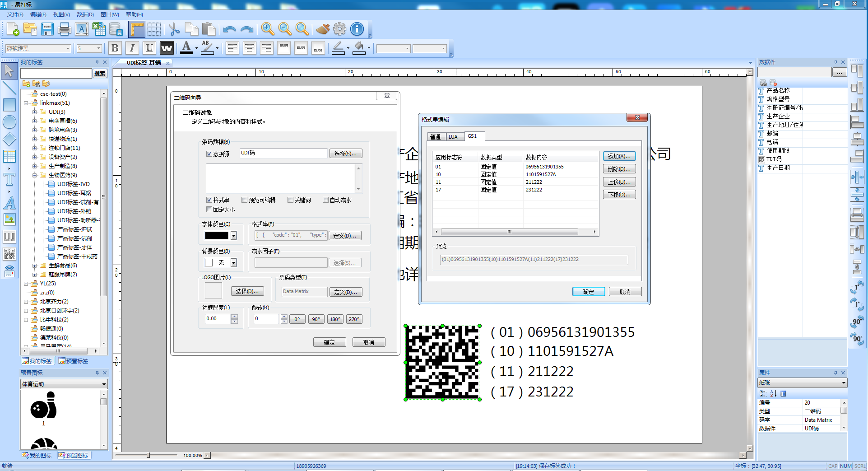Click the black font color swatch
Image resolution: width=868 pixels, height=471 pixels.
pos(217,236)
